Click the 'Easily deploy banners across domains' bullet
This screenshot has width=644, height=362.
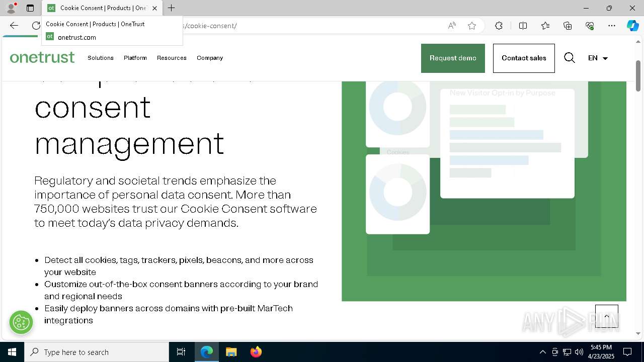[x=169, y=314]
